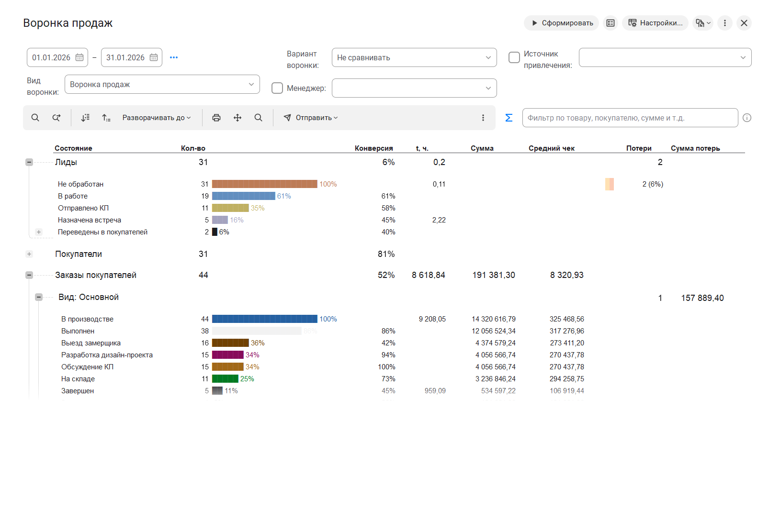Collapse the Лиды group
This screenshot has width=769, height=532.
click(x=29, y=162)
